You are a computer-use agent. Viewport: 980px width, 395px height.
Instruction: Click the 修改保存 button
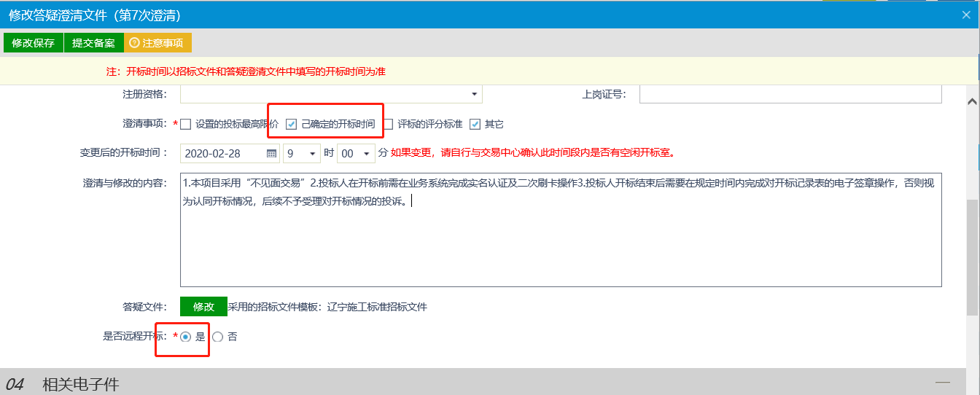[34, 43]
